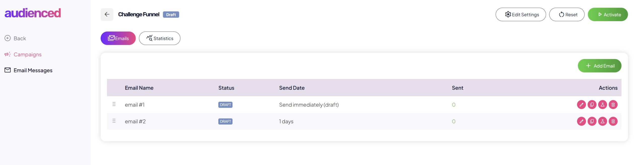Image resolution: width=644 pixels, height=165 pixels.
Task: Grab the drag handle for email #2
Action: [114, 121]
